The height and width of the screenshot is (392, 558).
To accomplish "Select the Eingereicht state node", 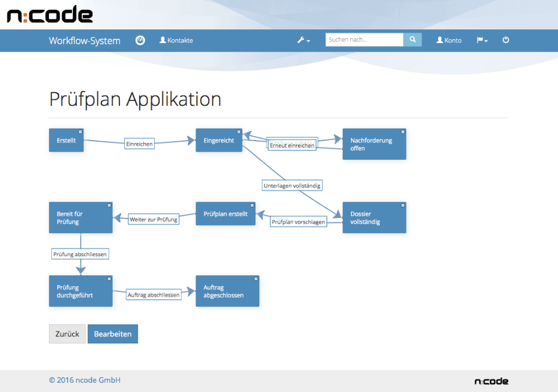I will [219, 140].
